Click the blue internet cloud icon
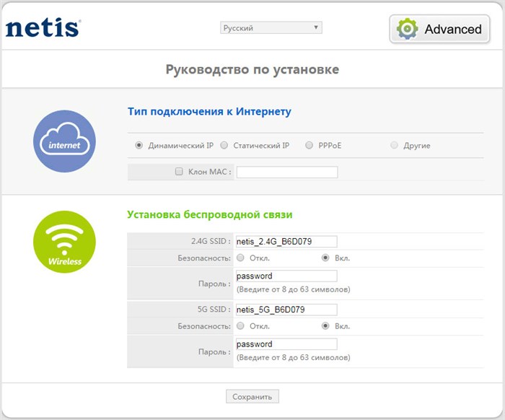 click(64, 141)
